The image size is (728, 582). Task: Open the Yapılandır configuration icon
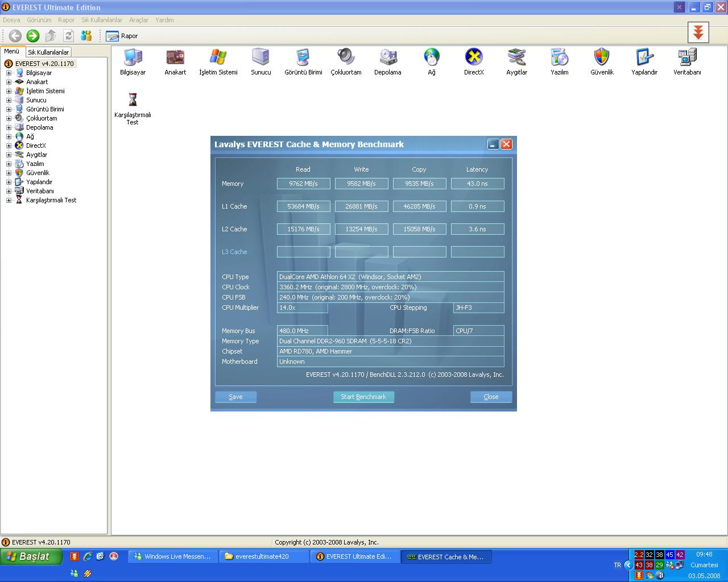(x=644, y=62)
